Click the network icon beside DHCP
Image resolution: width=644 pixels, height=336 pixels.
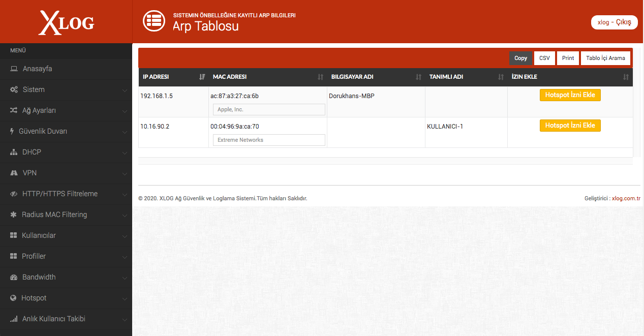coord(14,152)
